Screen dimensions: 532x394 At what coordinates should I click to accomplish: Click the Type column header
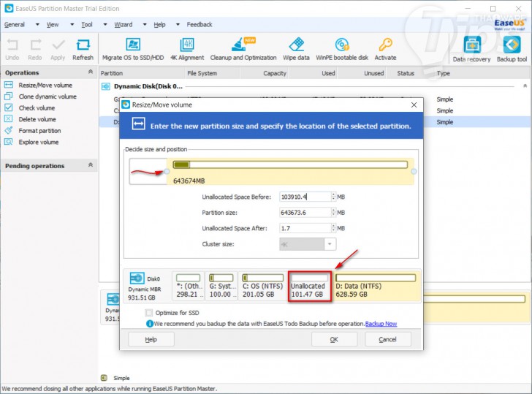[443, 73]
